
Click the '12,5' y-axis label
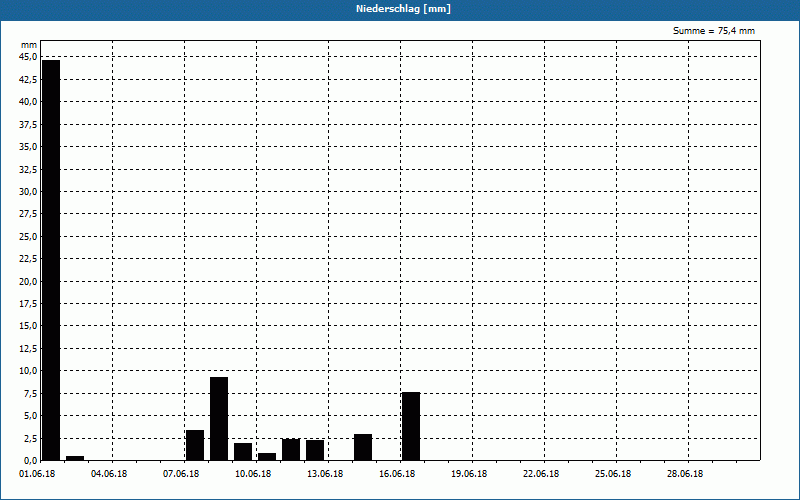[x=28, y=348]
